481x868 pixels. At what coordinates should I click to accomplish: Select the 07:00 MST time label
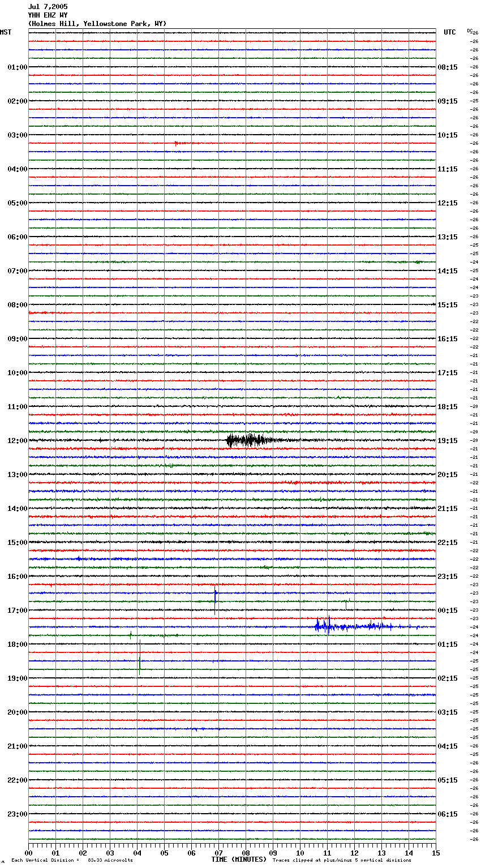(x=18, y=271)
